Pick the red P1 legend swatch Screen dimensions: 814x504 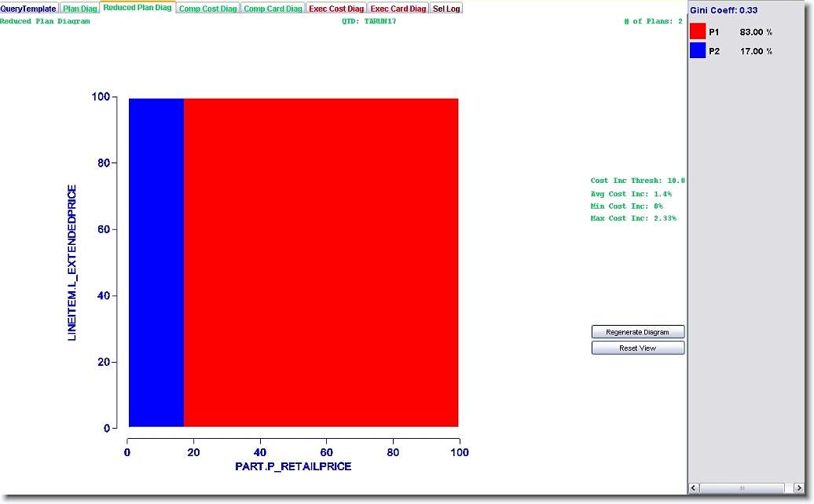698,32
